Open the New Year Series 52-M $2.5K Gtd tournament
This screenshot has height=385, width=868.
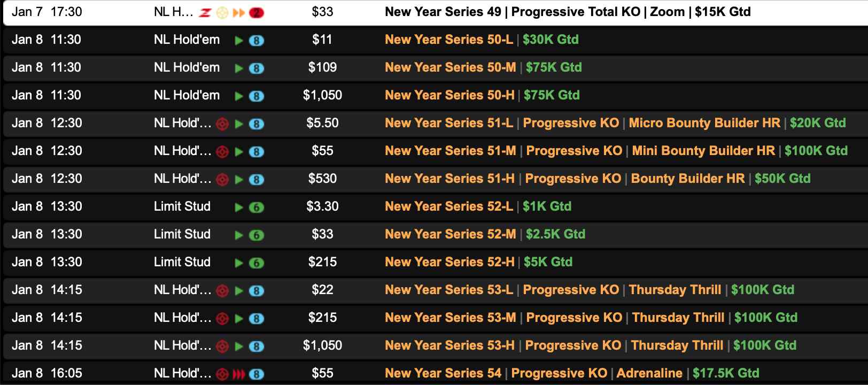pyautogui.click(x=484, y=234)
